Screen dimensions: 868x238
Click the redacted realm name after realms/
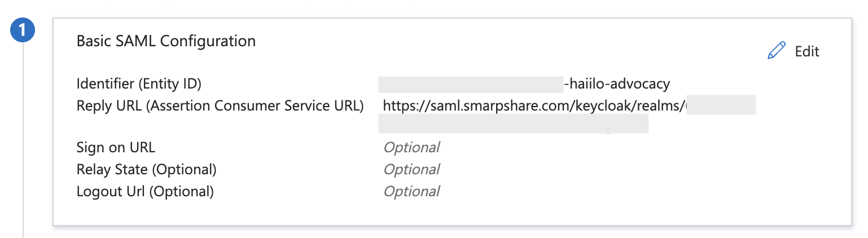[721, 105]
